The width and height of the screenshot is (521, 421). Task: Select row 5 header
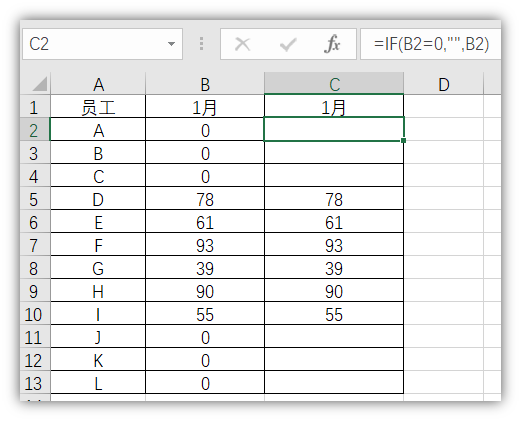pyautogui.click(x=35, y=199)
